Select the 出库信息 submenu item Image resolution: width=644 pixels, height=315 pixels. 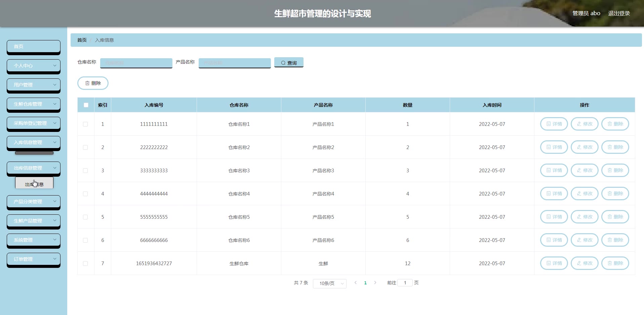pyautogui.click(x=34, y=183)
